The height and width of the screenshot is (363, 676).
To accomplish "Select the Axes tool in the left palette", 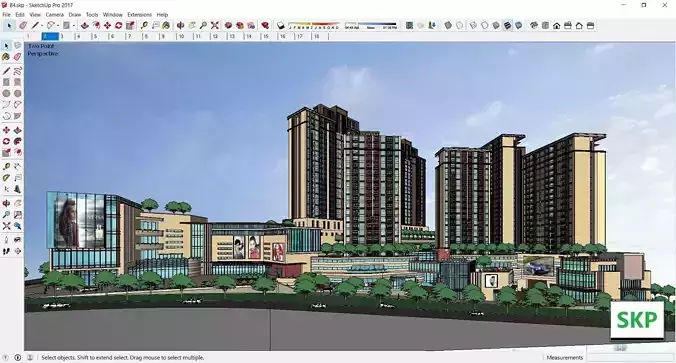I will (x=6, y=189).
